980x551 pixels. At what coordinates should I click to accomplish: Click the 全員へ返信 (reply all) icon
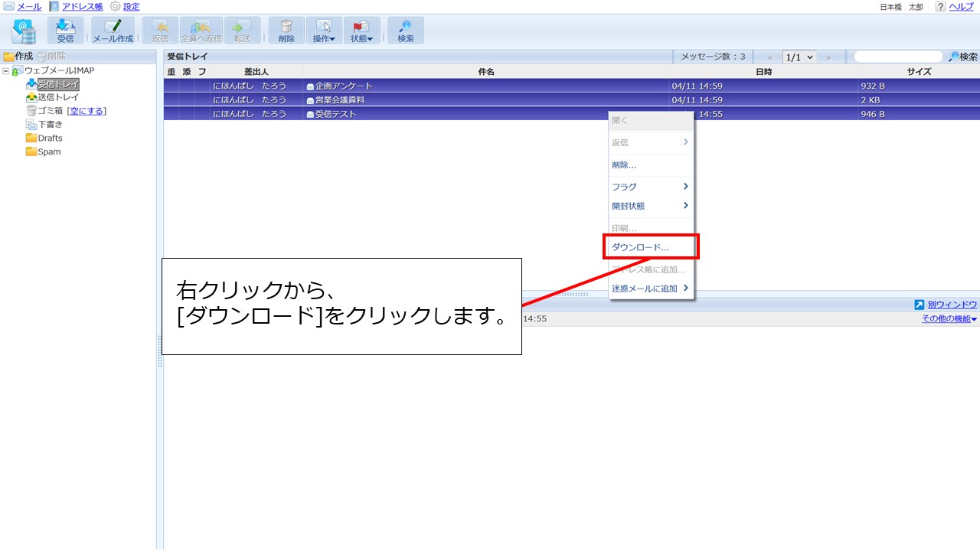point(201,31)
